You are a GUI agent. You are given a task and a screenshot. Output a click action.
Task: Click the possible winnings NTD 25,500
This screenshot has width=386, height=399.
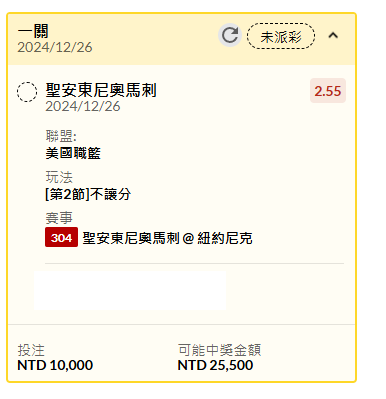pos(215,365)
